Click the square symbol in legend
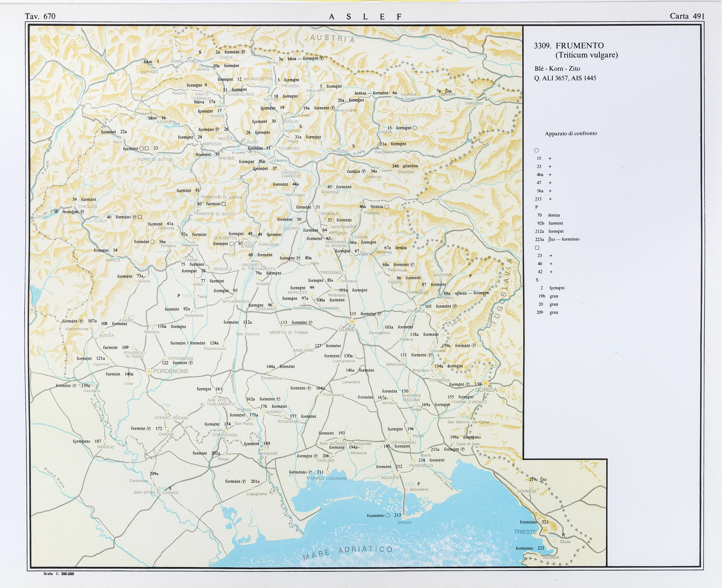 [537, 248]
